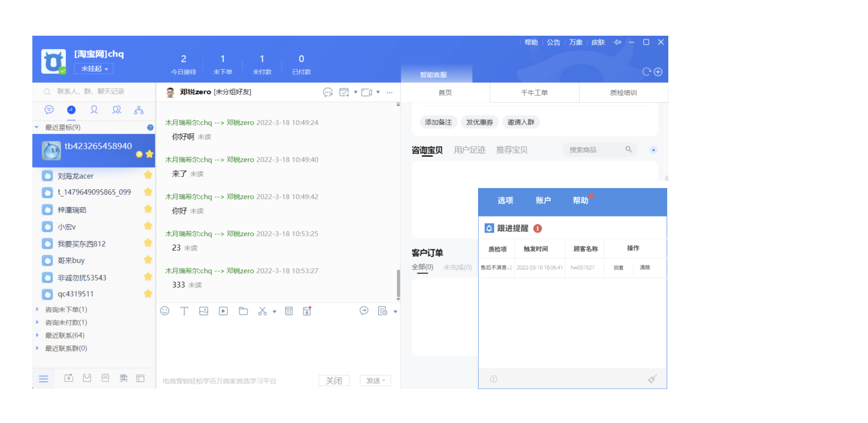Click the yen transfer icon at bottom bar
Screen dimensions: 868x423
coord(69,378)
